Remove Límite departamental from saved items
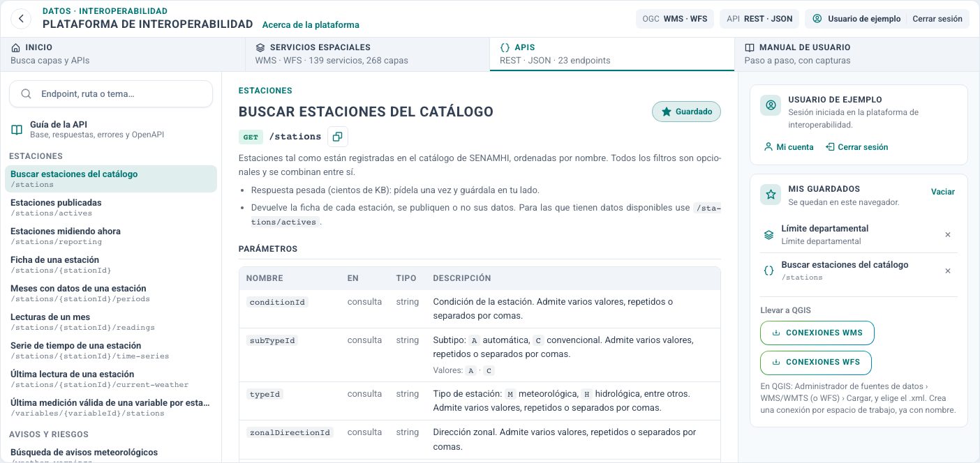980x463 pixels. click(x=947, y=235)
